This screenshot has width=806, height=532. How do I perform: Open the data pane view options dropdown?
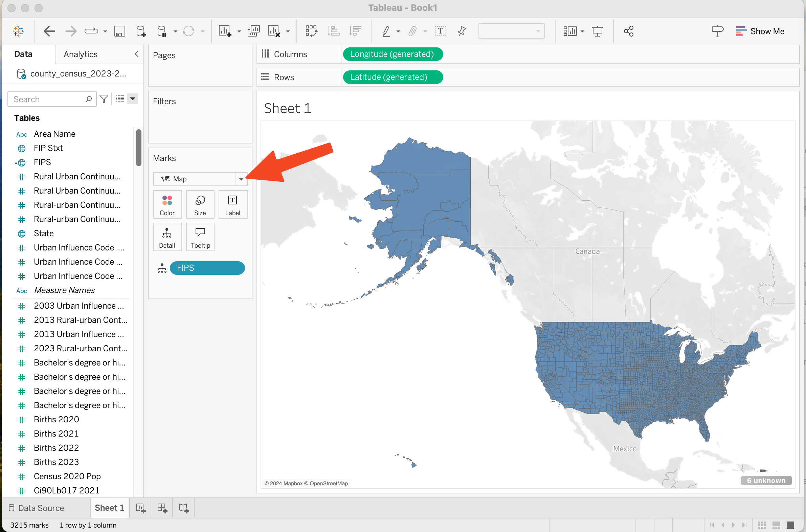coord(133,99)
